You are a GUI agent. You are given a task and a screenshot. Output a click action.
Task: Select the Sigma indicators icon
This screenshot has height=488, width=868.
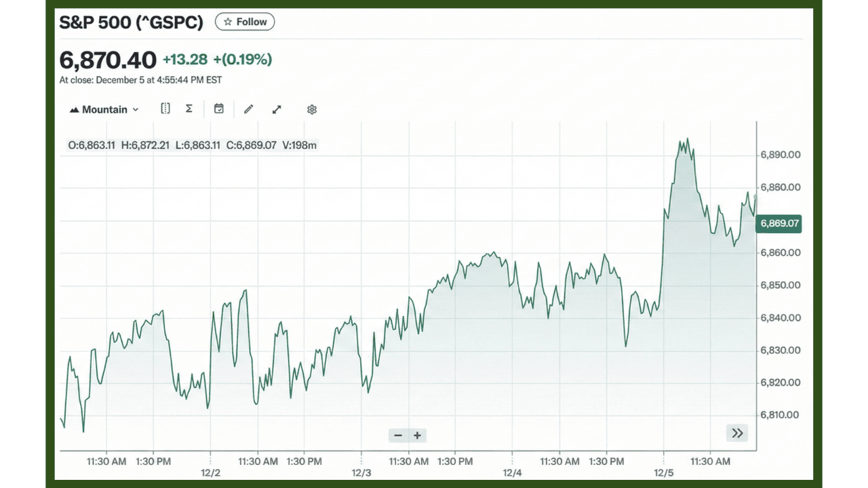pyautogui.click(x=189, y=108)
